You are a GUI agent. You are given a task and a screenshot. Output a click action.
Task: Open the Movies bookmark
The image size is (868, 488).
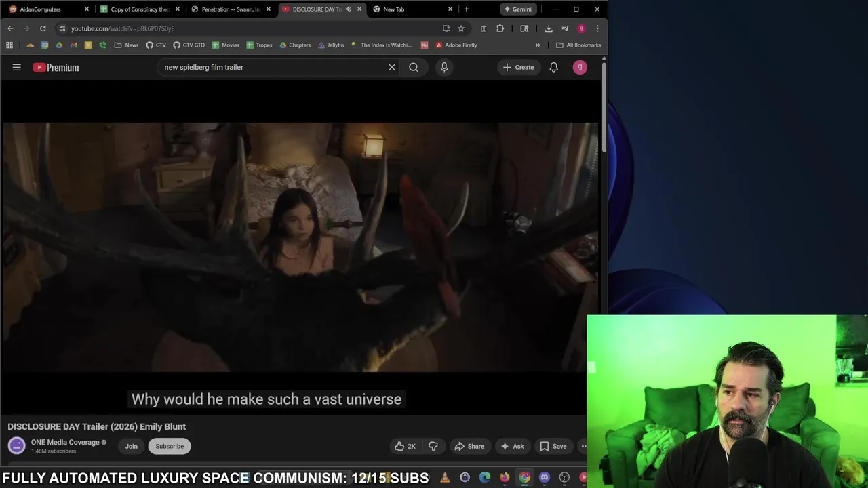tap(225, 45)
